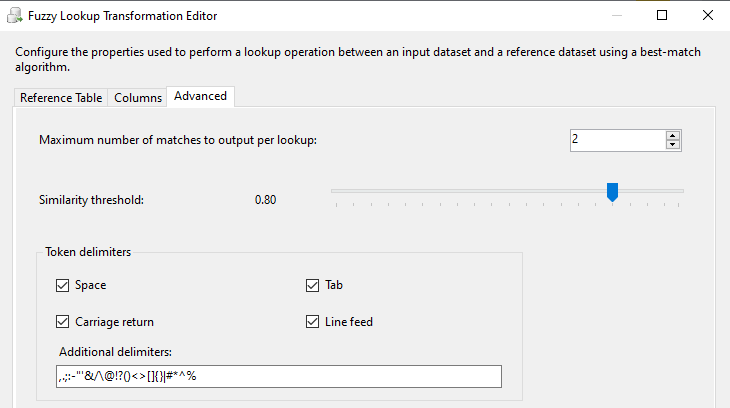Disable the Carriage return delimiter
This screenshot has height=408, width=730.
[63, 322]
